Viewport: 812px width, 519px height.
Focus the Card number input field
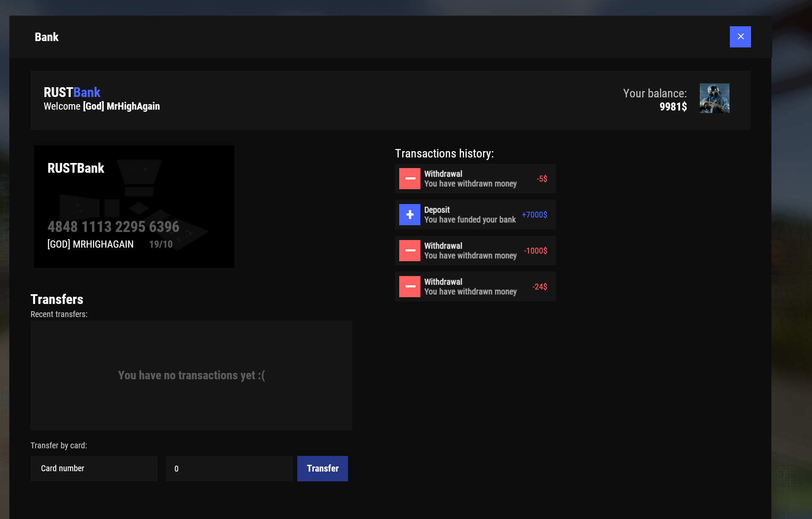coord(94,469)
